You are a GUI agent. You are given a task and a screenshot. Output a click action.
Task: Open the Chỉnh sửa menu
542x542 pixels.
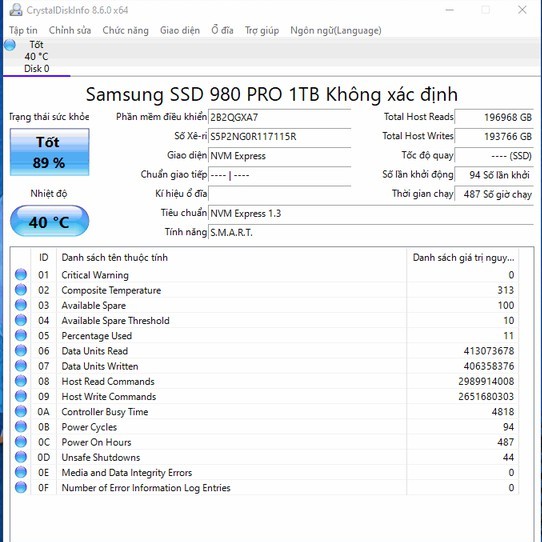click(70, 30)
